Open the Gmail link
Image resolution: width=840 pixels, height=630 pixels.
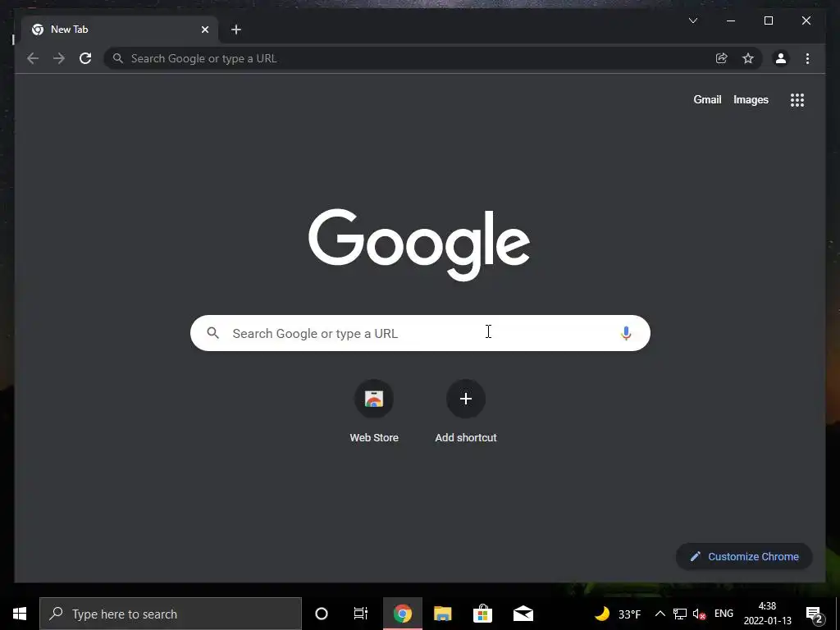[707, 99]
